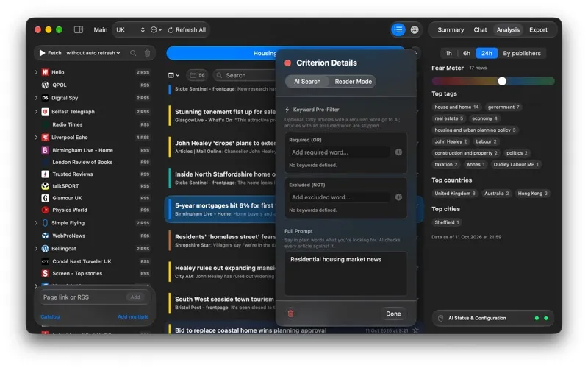Click the article Search field
The height and width of the screenshot is (368, 588).
[245, 76]
